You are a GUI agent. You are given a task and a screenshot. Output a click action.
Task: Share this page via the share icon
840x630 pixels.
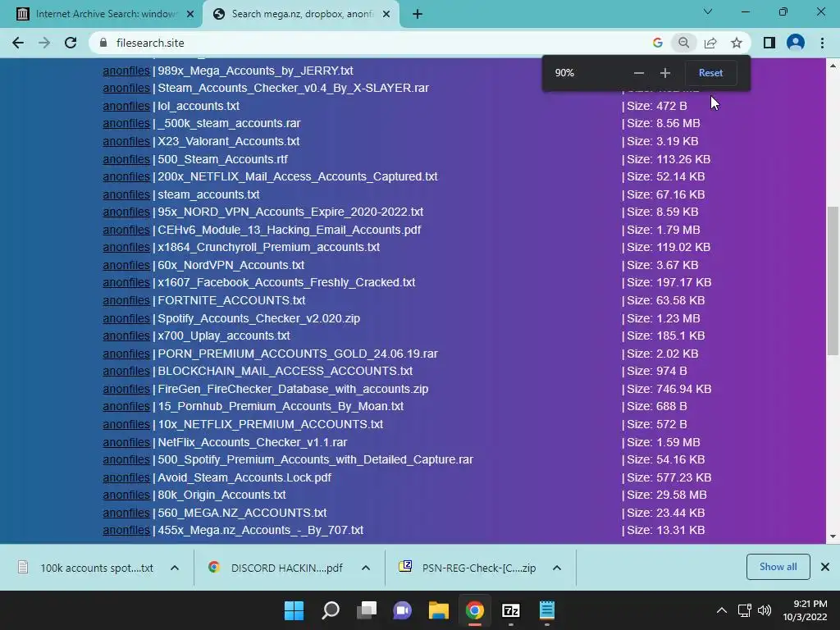click(x=710, y=43)
